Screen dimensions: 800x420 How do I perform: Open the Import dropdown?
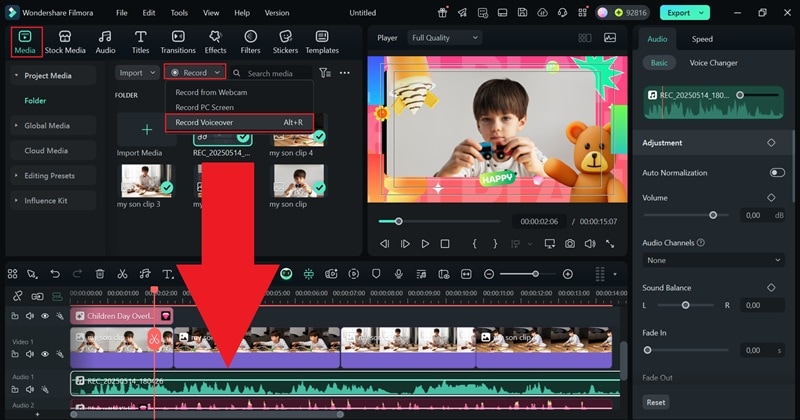tap(137, 73)
